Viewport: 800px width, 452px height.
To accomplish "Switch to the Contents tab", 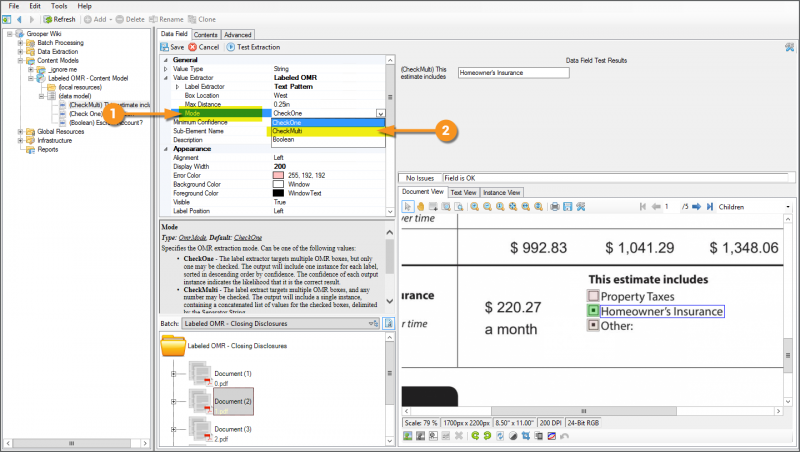I will click(x=206, y=35).
